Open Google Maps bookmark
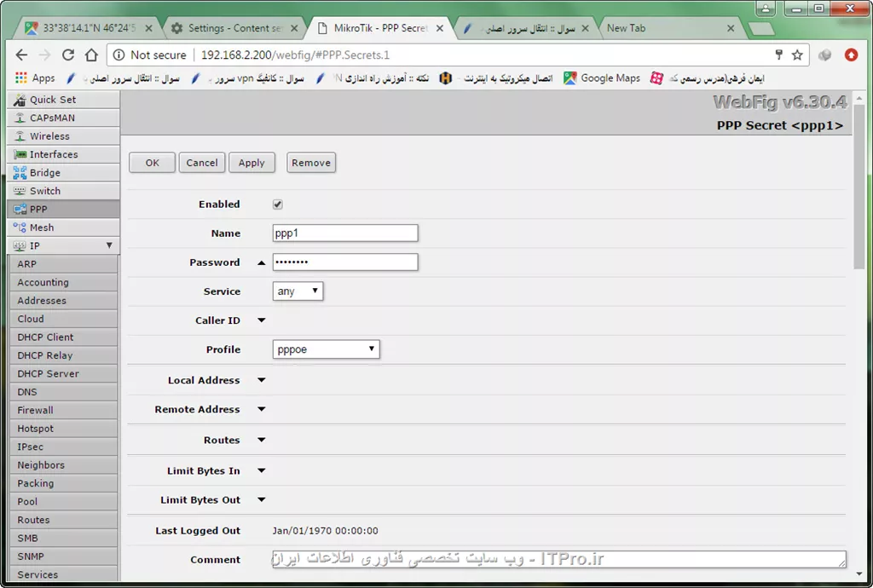This screenshot has height=588, width=873. (601, 78)
